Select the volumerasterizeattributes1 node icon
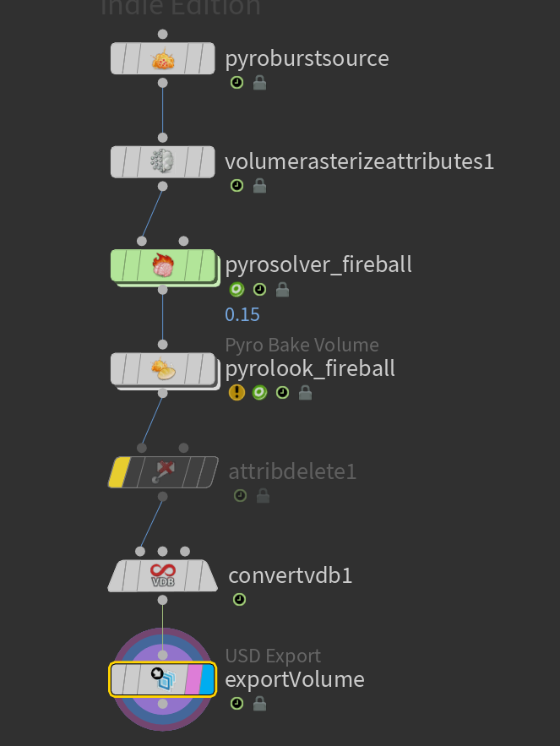Viewport: 560px width, 746px height. tap(163, 161)
